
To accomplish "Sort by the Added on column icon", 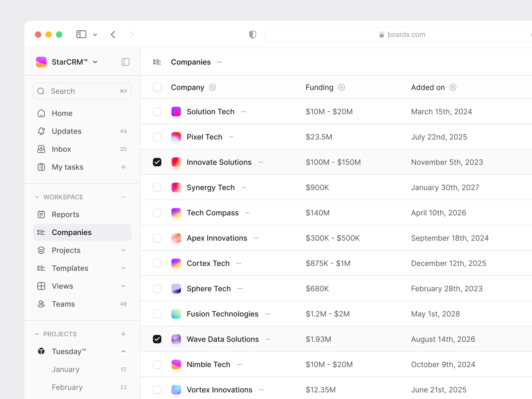I will point(453,87).
